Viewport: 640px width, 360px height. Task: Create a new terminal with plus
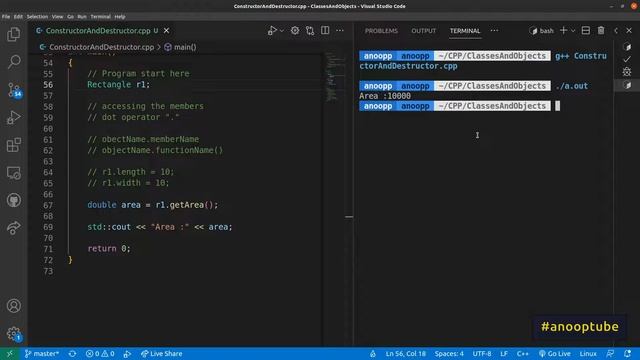coord(563,31)
